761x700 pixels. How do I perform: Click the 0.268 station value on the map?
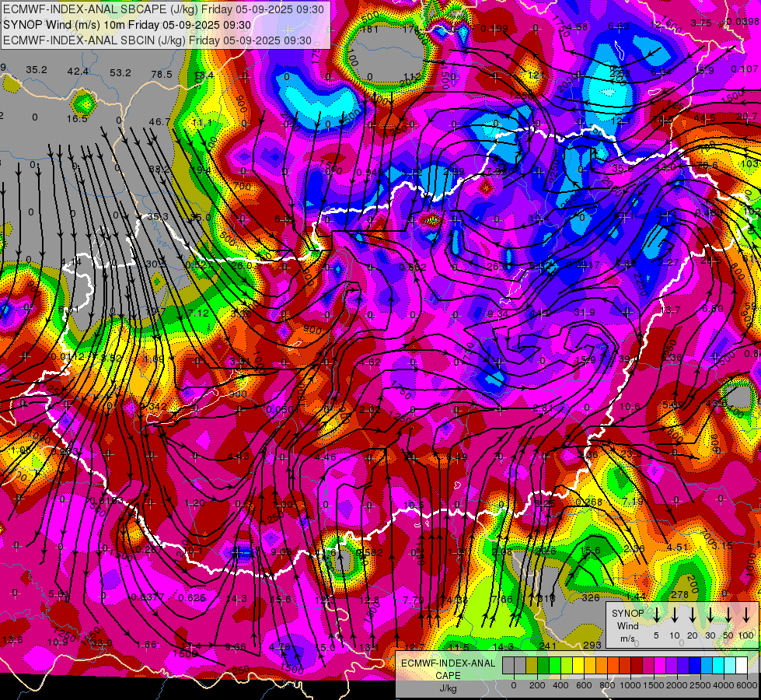tap(588, 502)
